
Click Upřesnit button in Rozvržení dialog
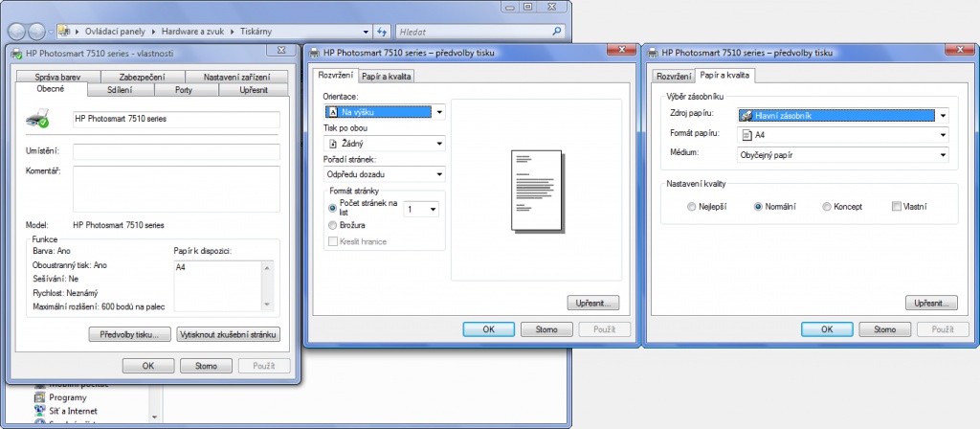tap(593, 304)
